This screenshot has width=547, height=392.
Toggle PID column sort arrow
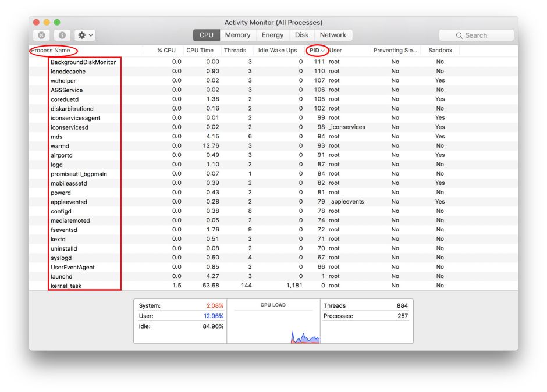323,51
